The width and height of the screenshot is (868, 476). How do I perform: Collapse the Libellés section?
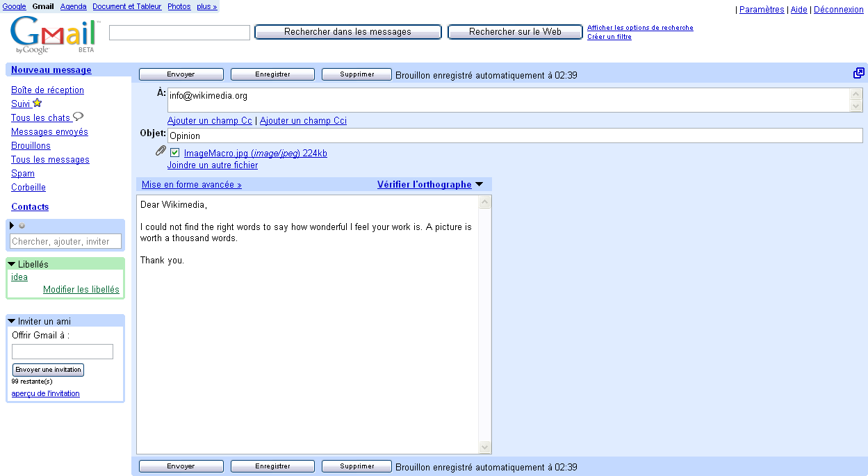[x=11, y=265]
